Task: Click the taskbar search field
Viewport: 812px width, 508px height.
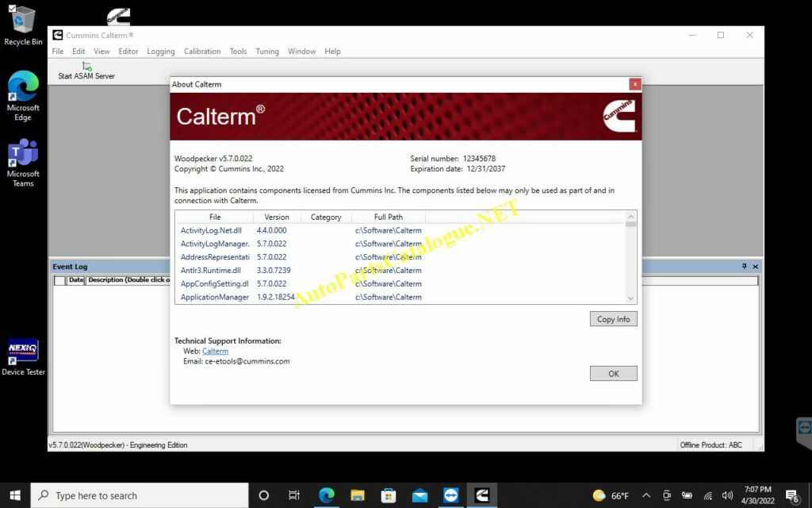Action: click(x=143, y=495)
